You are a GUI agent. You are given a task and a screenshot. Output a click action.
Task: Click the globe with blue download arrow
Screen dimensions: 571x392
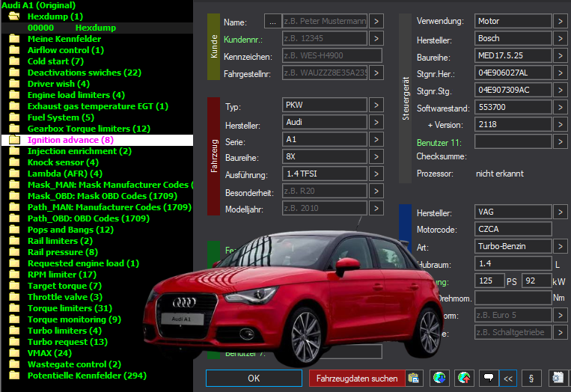coord(439,379)
